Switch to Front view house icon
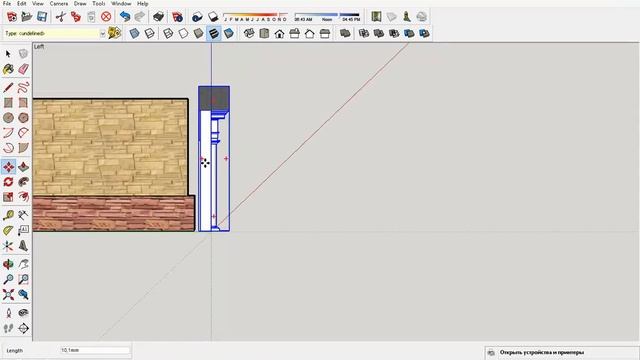The width and height of the screenshot is (640, 360). pos(279,33)
